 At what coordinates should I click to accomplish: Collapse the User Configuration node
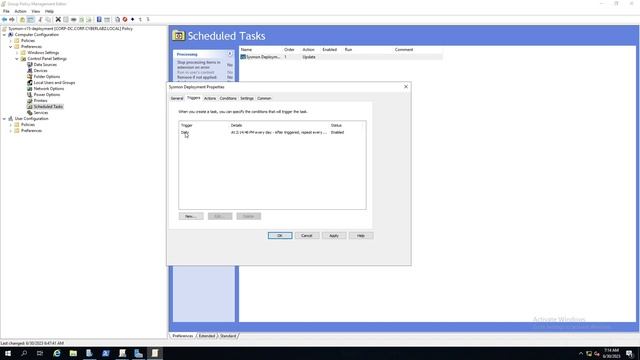click(x=4, y=119)
